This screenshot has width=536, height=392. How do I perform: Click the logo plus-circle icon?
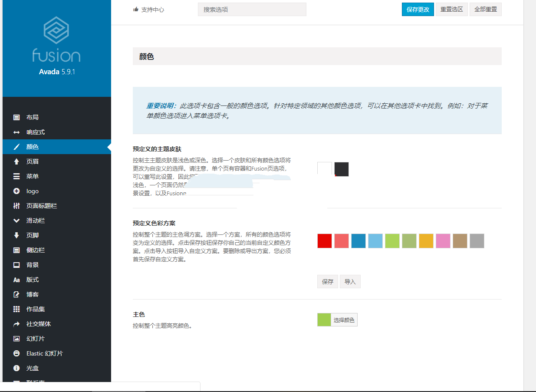click(x=16, y=191)
